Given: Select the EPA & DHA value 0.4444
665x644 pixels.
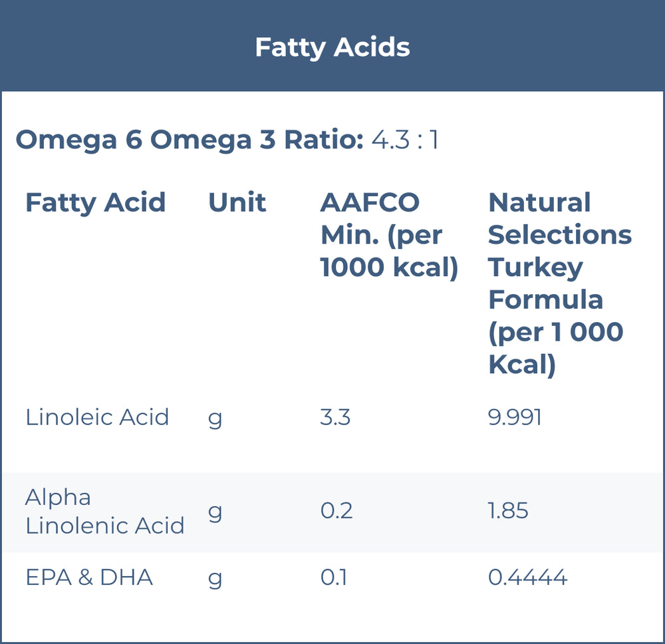Looking at the screenshot, I should pyautogui.click(x=527, y=577).
